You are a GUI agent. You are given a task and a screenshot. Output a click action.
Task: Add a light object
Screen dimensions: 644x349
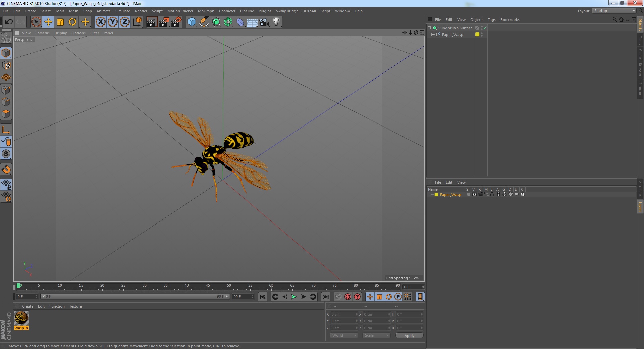pyautogui.click(x=276, y=22)
